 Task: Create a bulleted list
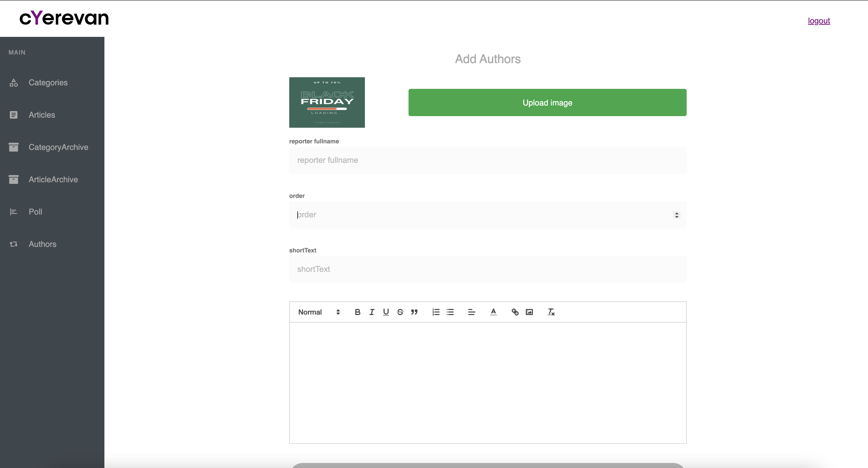tap(450, 312)
